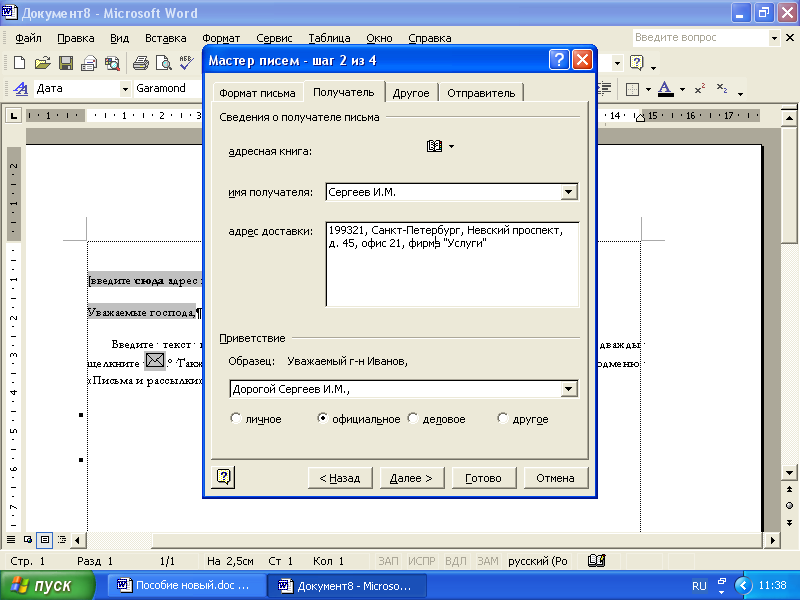
Task: Click the address book icon in the wizard
Action: point(434,146)
